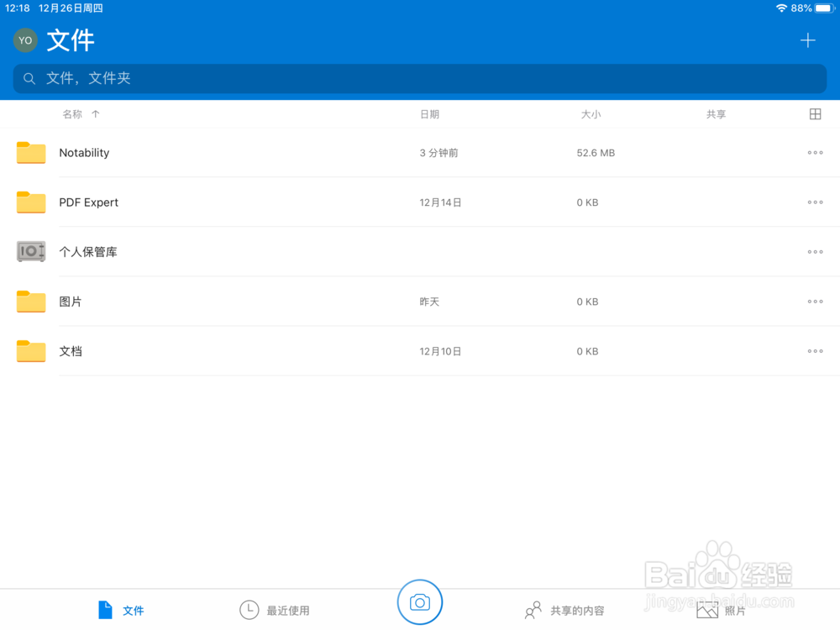Click the 共享 column header
The image size is (840, 630).
716,114
